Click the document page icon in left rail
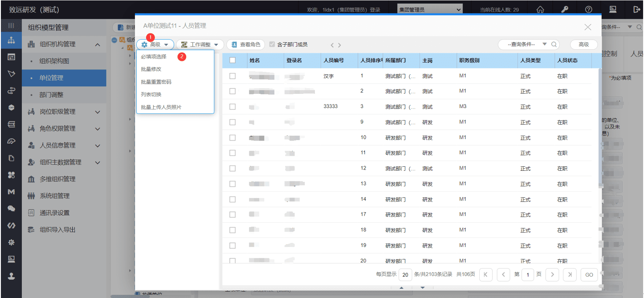 [x=11, y=158]
